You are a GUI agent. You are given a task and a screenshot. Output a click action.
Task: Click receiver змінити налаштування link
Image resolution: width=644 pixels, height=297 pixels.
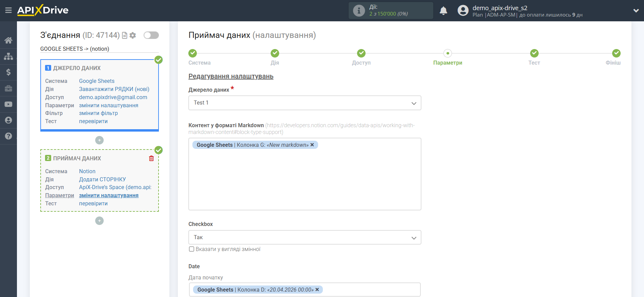coord(109,195)
